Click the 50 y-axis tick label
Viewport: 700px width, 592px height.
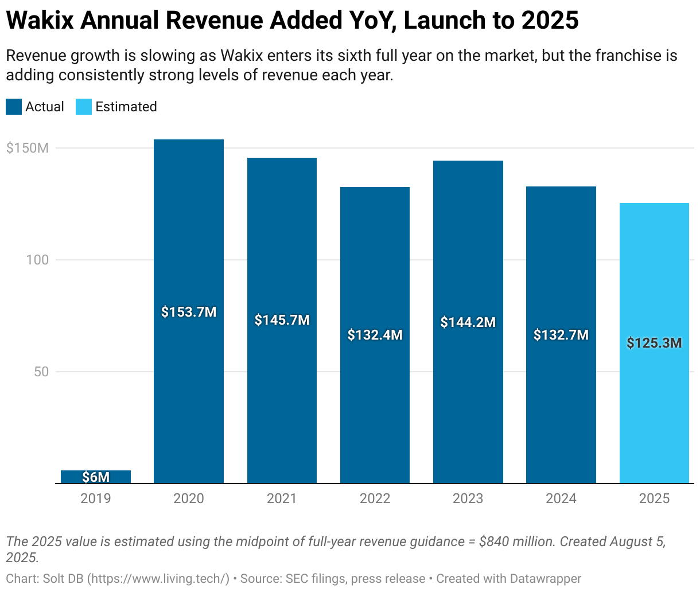click(41, 372)
